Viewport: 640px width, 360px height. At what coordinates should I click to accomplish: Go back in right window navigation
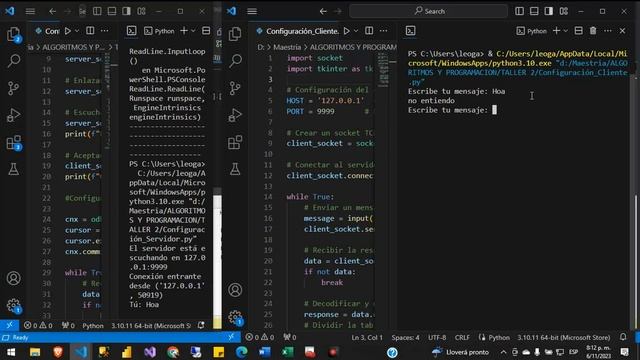323,11
